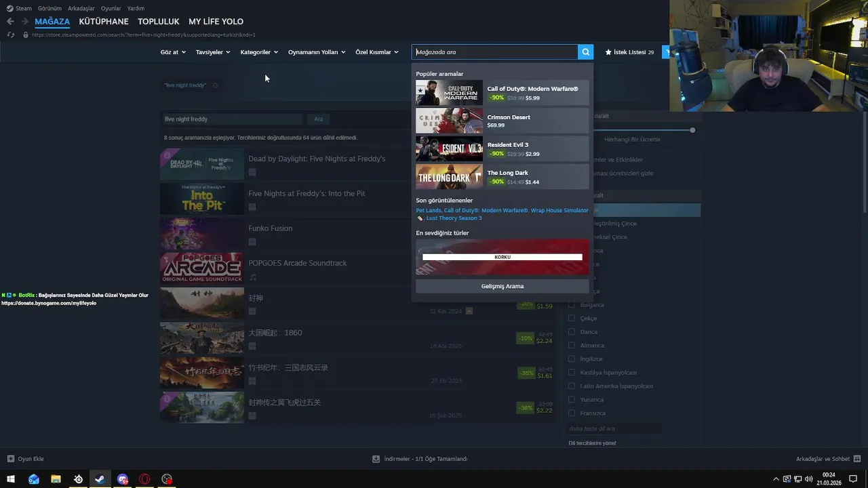Click the magnifier search button
Image resolution: width=868 pixels, height=488 pixels.
586,52
